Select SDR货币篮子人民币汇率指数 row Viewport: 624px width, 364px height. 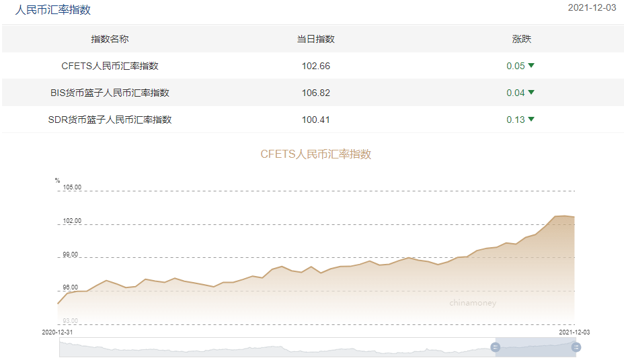click(312, 120)
